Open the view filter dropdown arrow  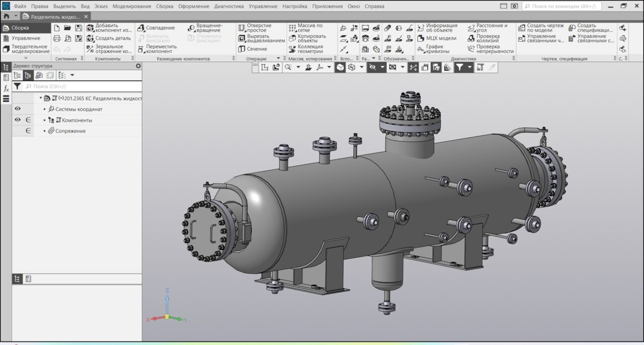pyautogui.click(x=470, y=67)
